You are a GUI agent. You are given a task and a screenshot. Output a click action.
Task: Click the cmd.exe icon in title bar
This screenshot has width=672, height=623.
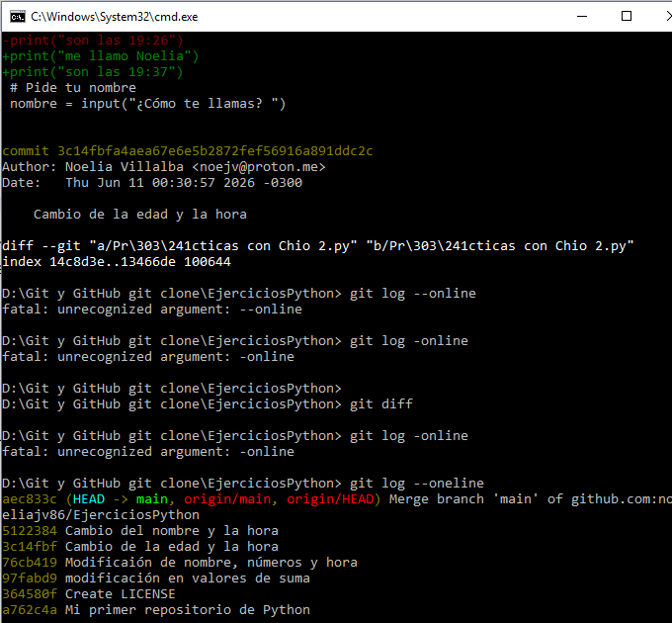pyautogui.click(x=18, y=17)
